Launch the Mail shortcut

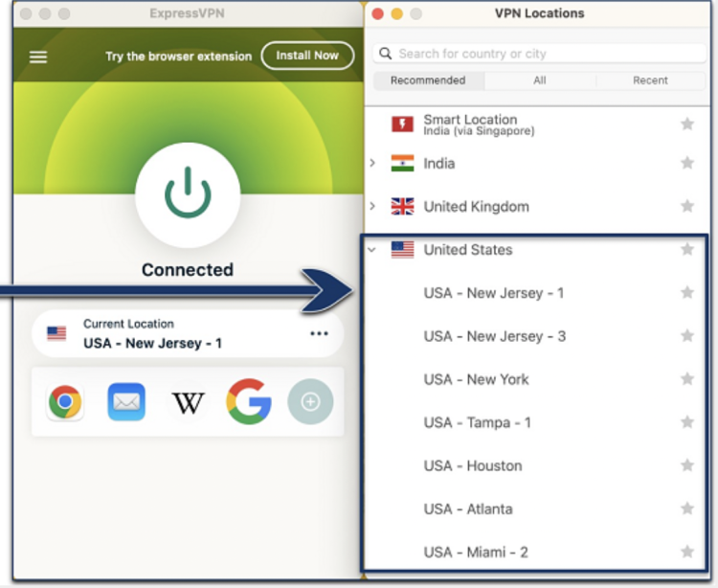click(126, 401)
